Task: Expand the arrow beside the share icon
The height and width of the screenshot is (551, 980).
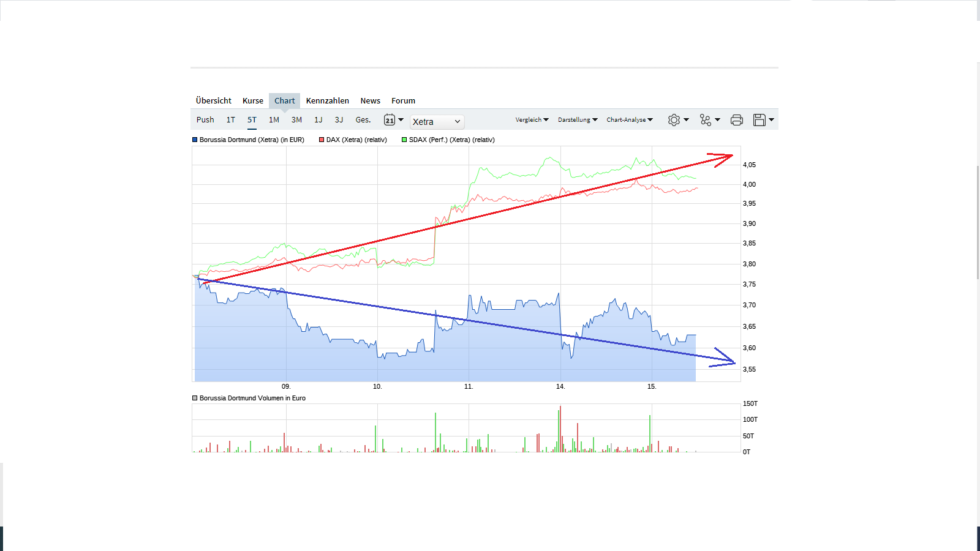Action: click(717, 120)
